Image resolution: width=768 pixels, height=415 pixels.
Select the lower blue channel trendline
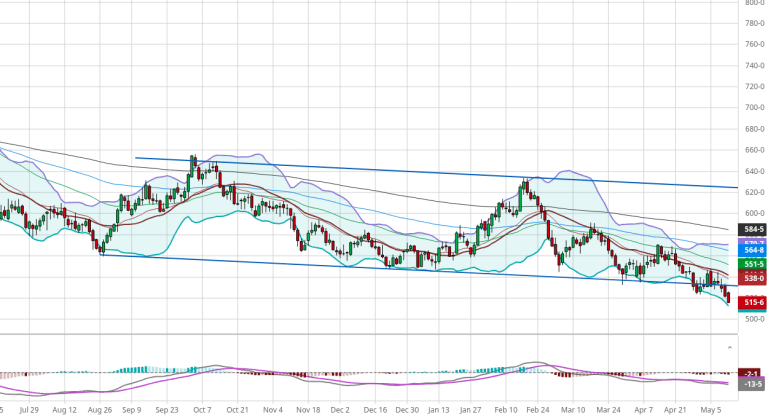tap(400, 269)
